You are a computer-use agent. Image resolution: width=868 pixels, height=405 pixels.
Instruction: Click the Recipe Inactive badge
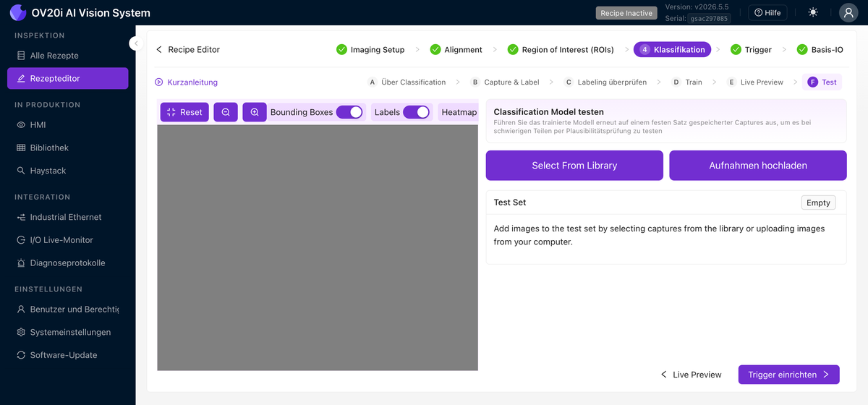pyautogui.click(x=626, y=13)
